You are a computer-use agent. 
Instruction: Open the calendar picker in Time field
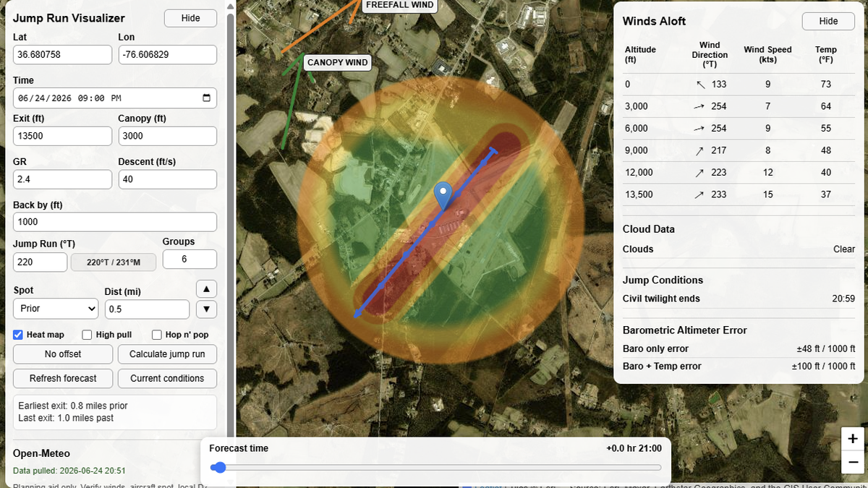coord(206,98)
